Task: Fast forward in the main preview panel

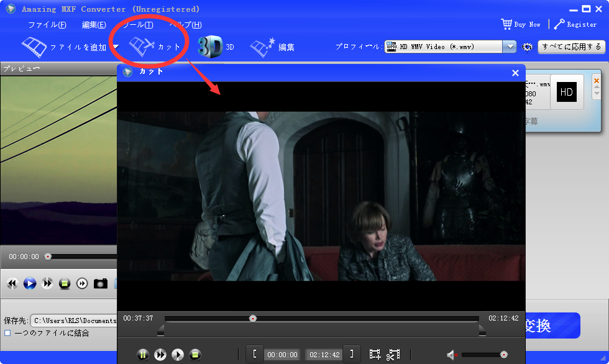Action: [47, 284]
